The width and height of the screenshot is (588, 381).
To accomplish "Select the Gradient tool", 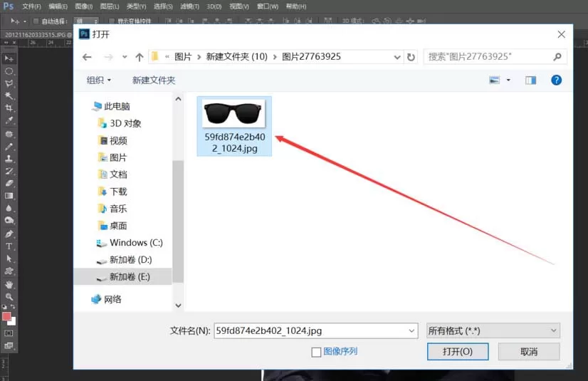I will coord(9,196).
